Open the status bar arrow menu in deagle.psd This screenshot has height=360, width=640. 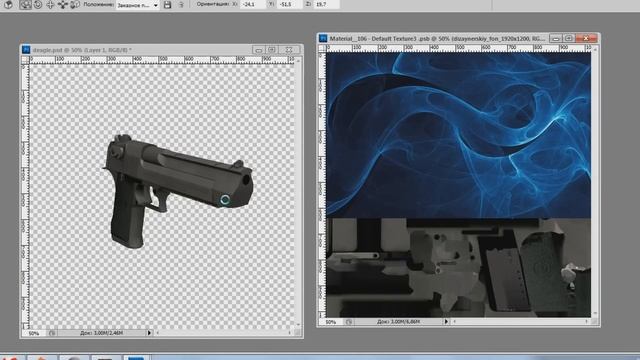149,333
